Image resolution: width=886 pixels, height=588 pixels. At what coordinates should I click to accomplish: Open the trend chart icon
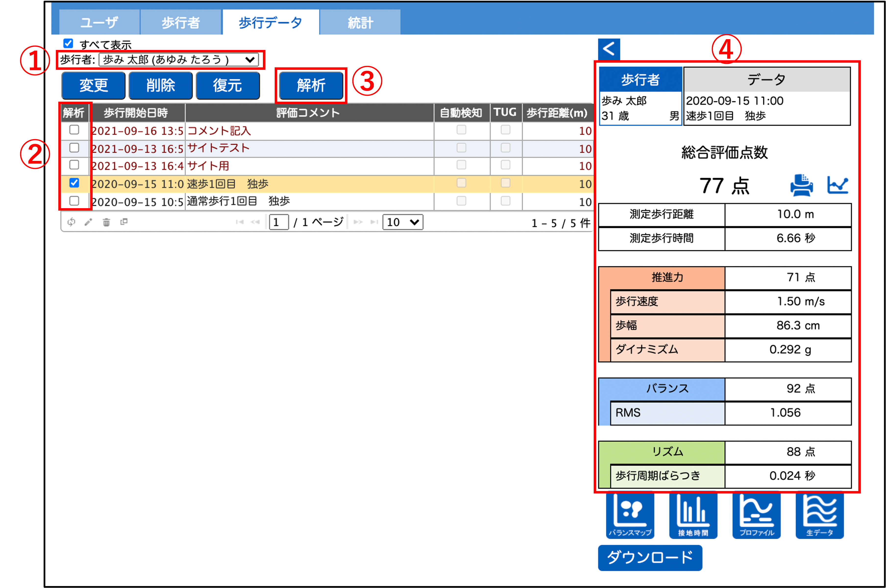tap(838, 185)
